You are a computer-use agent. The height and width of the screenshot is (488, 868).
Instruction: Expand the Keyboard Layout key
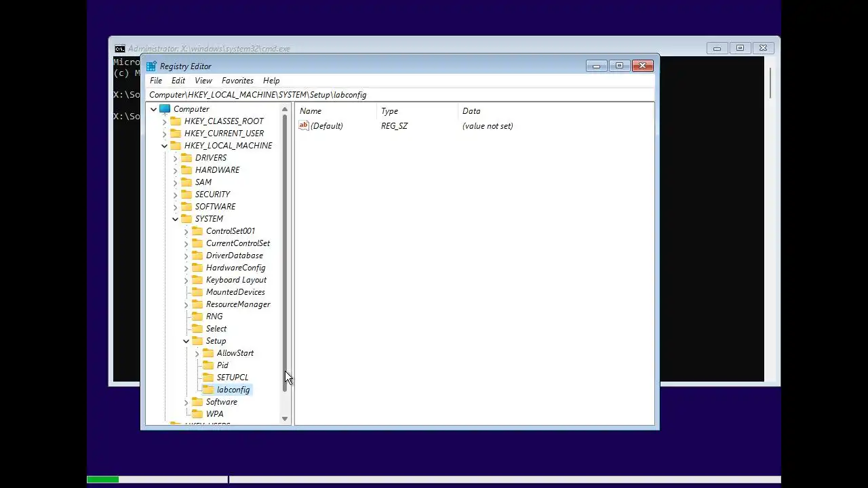coord(186,281)
